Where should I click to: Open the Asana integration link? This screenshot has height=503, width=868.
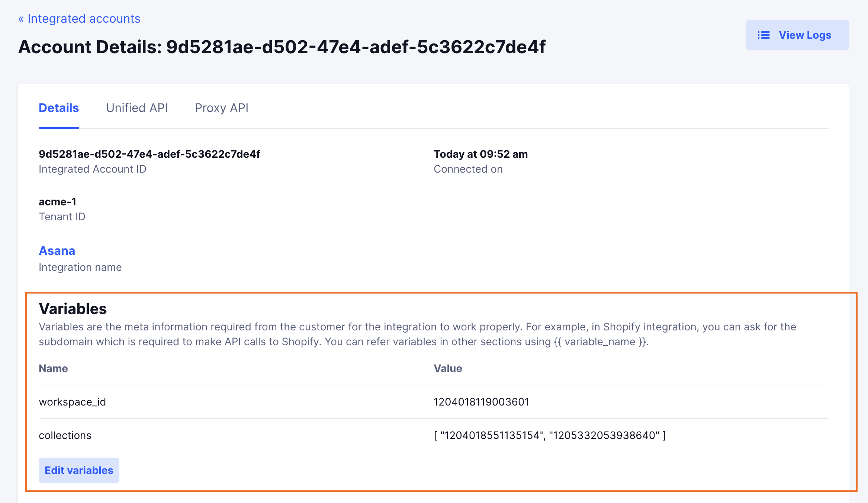[57, 251]
